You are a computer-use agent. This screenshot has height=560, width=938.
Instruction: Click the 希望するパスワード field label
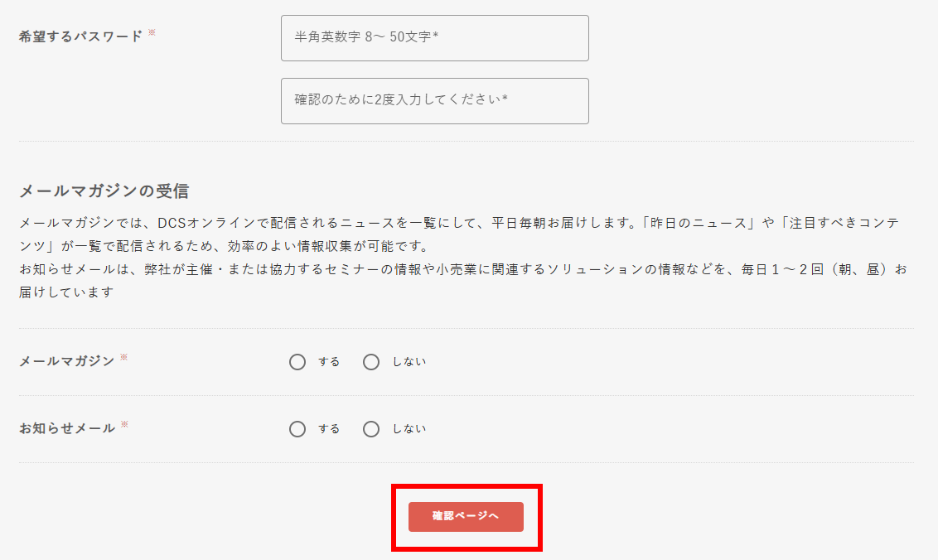(x=80, y=36)
